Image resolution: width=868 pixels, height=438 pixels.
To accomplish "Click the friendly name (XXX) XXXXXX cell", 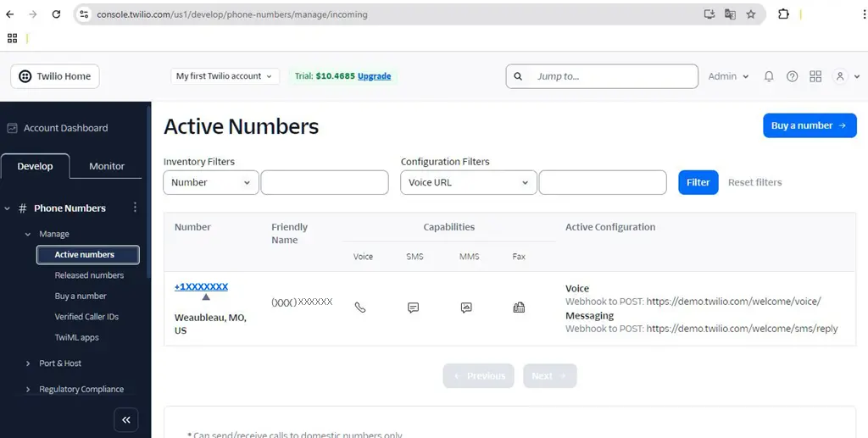I will click(x=302, y=302).
